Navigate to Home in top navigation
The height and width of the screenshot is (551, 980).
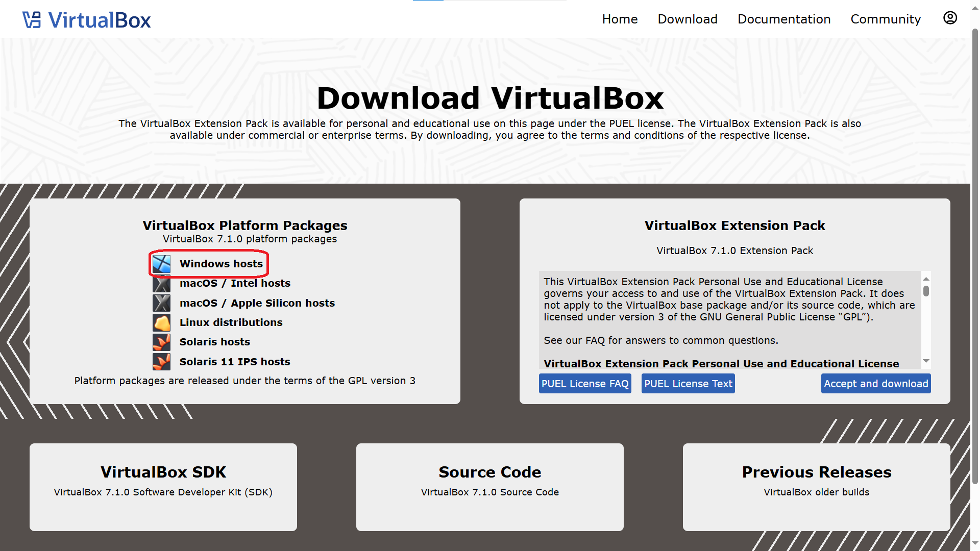620,19
